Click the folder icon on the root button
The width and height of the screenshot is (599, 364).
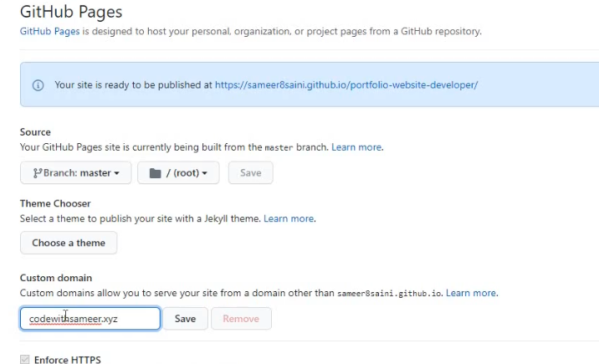click(154, 173)
